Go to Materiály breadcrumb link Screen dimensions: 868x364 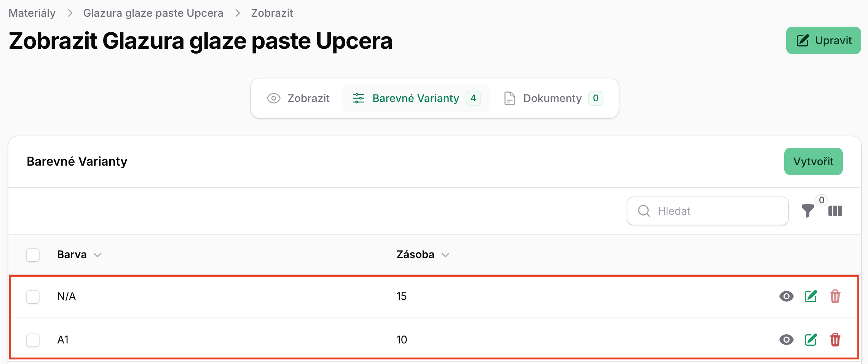32,13
